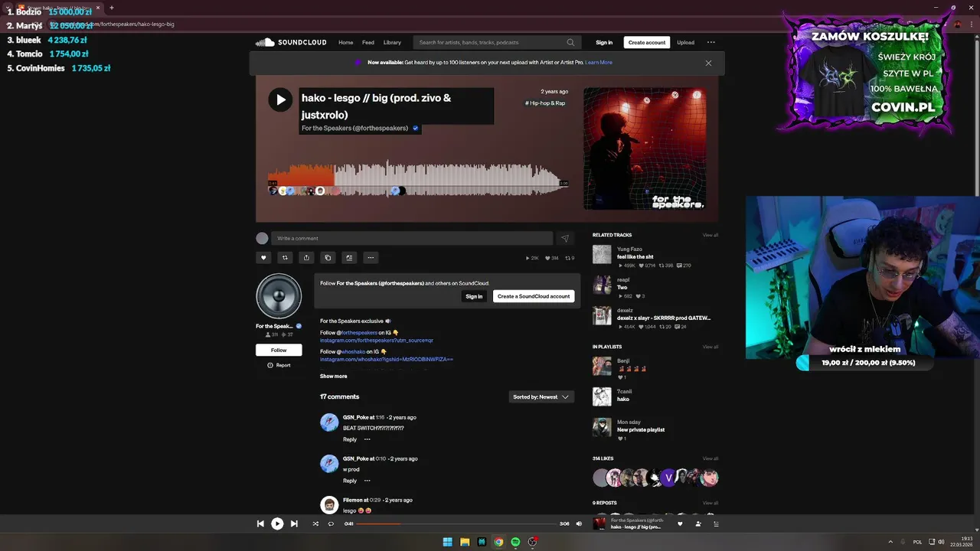Click the share icon below waveform
This screenshot has width=980, height=551.
306,258
